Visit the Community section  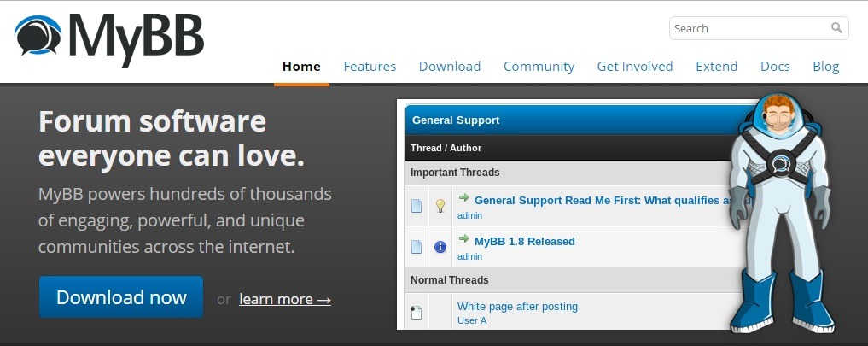pos(539,67)
